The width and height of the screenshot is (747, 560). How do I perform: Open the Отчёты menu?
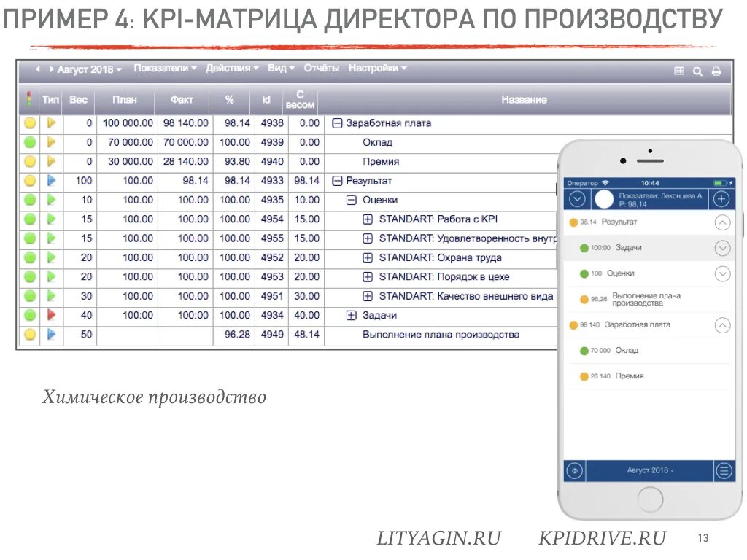pos(322,68)
